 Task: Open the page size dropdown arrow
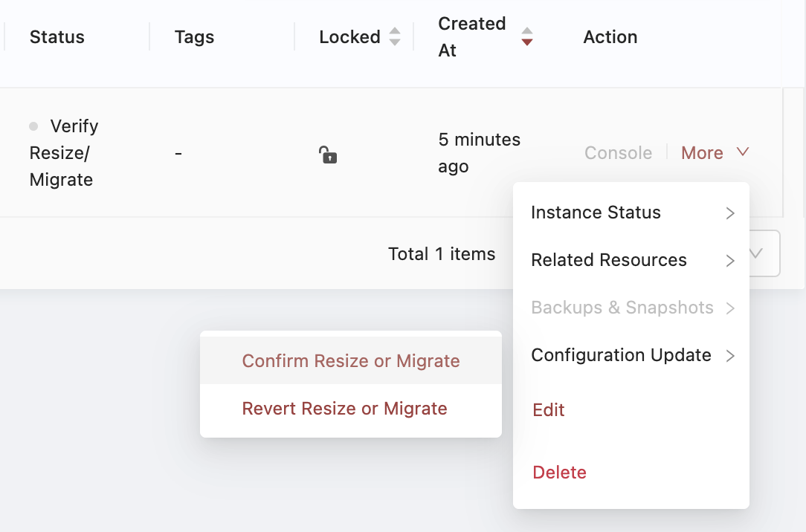pos(756,253)
